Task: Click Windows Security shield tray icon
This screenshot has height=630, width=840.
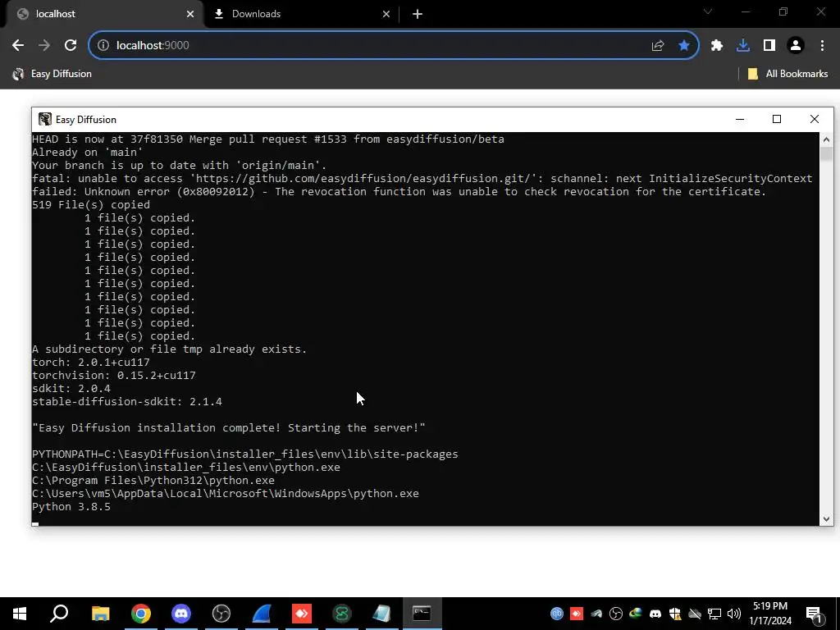Action: click(675, 614)
